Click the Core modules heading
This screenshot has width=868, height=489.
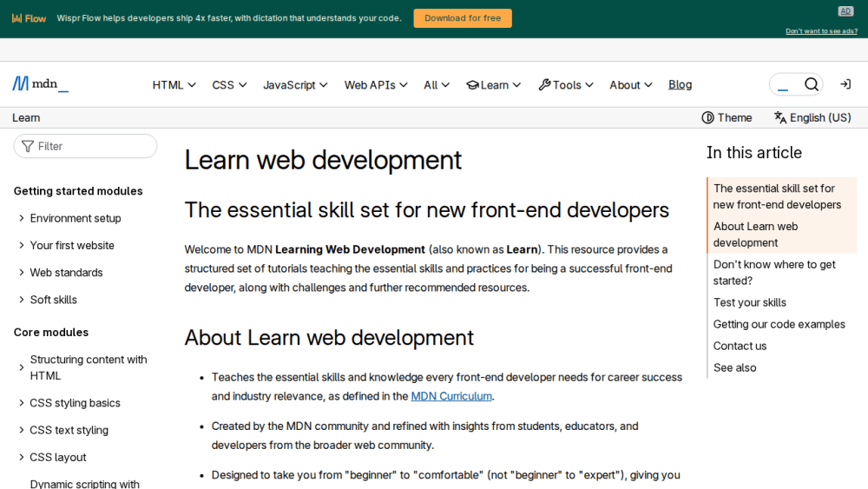tap(51, 333)
